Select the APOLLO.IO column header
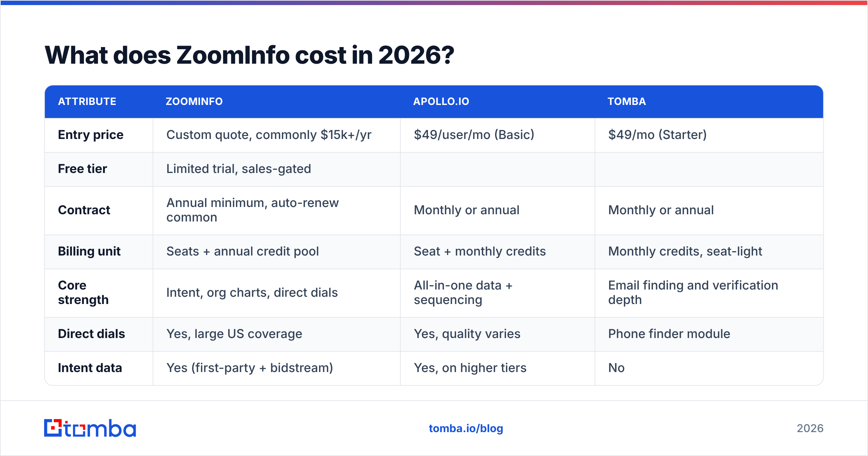Screen dimensions: 868x456 pos(441,101)
